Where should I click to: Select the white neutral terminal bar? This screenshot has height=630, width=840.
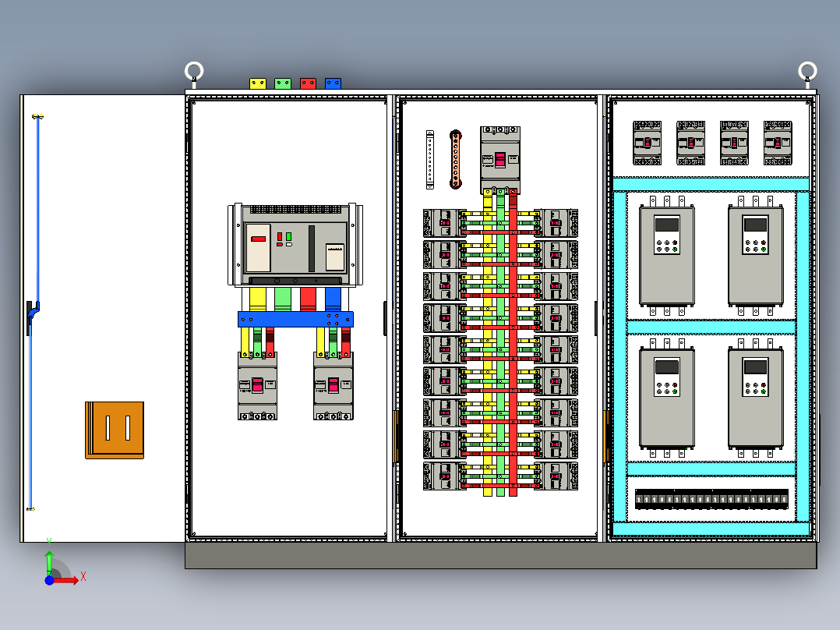point(429,160)
